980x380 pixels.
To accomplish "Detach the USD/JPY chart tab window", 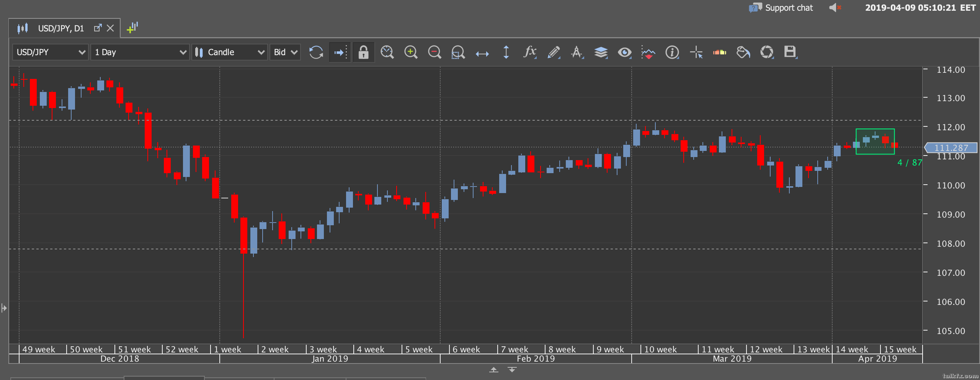I will point(98,28).
